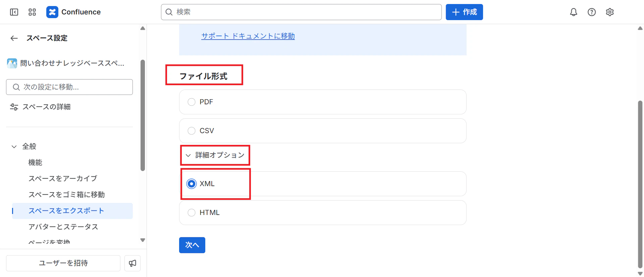Click the Confluence logo
The width and height of the screenshot is (644, 277).
point(73,12)
